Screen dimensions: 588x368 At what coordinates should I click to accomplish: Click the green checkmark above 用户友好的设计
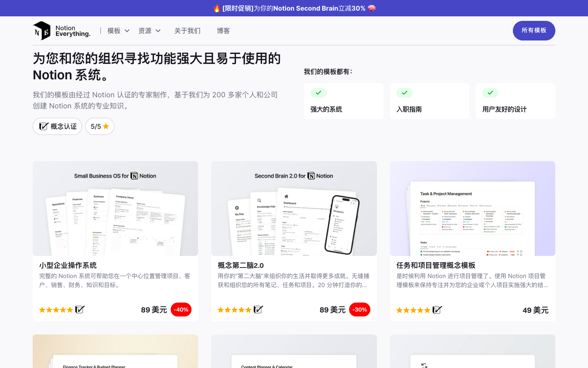pyautogui.click(x=490, y=93)
